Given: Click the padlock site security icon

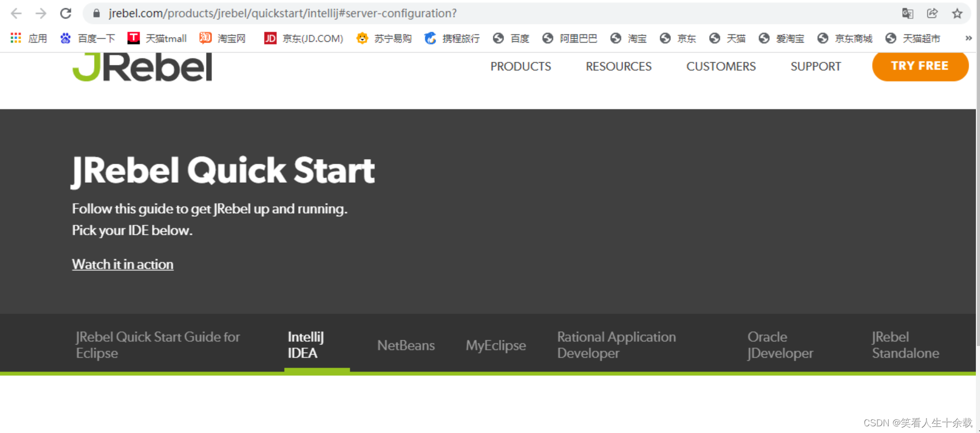Looking at the screenshot, I should pos(96,13).
